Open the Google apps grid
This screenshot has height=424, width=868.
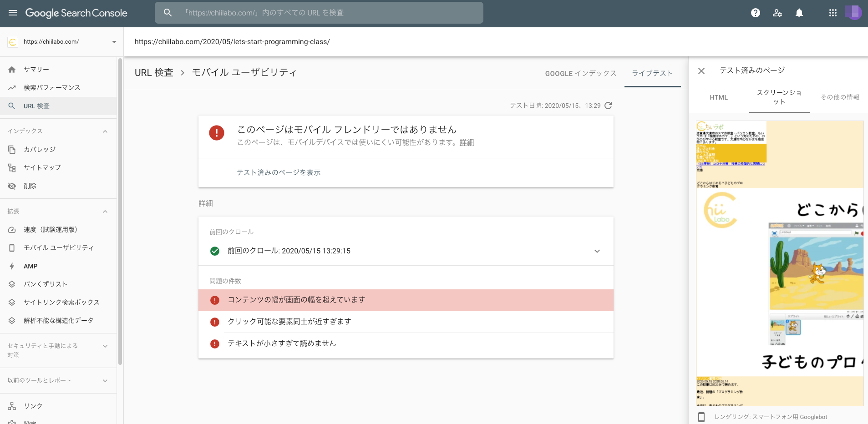point(833,13)
